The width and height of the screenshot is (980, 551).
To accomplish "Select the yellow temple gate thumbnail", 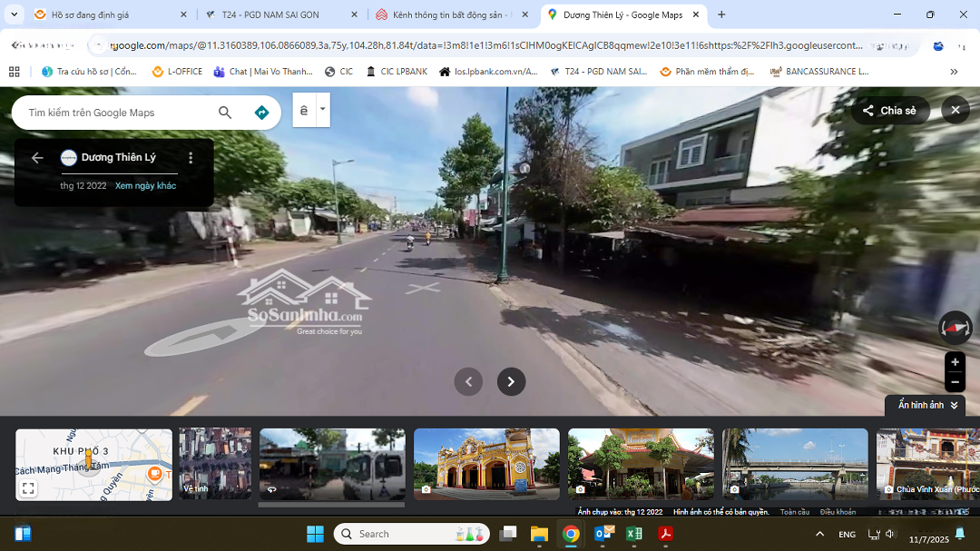I will 486,464.
